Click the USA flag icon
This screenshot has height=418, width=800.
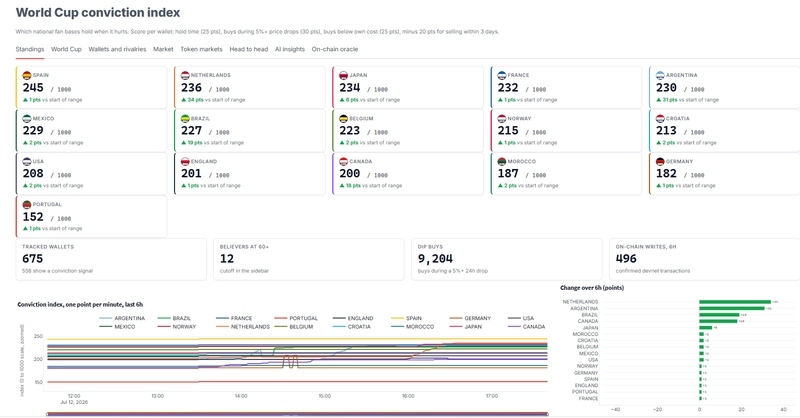point(27,161)
